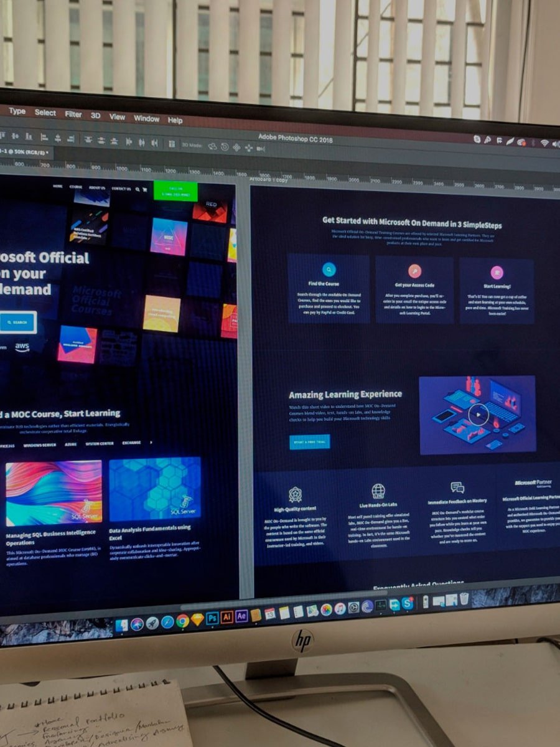Open the Filter menu
Screen dimensions: 560x747
(x=73, y=114)
